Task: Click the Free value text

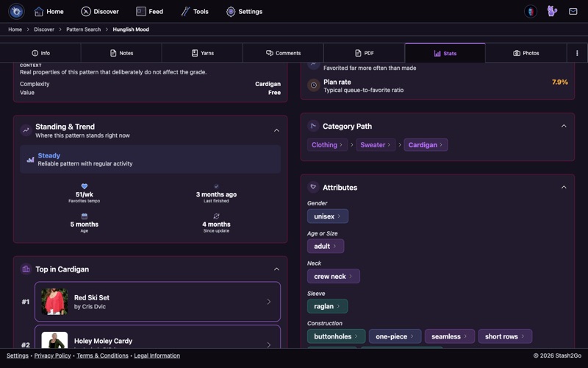Action: coord(274,93)
